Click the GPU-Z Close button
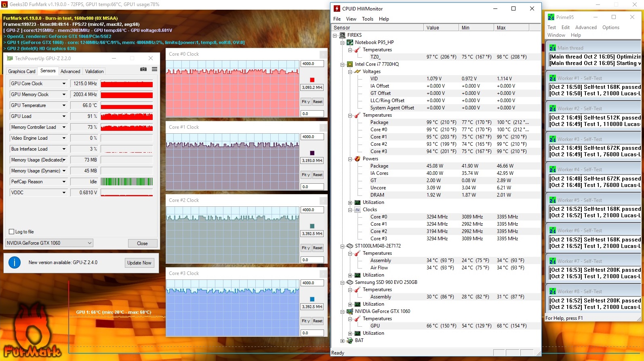This screenshot has width=644, height=361. coord(142,243)
